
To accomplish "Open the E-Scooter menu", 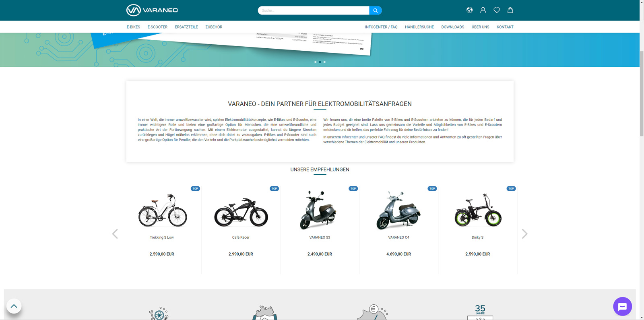I will 157,27.
